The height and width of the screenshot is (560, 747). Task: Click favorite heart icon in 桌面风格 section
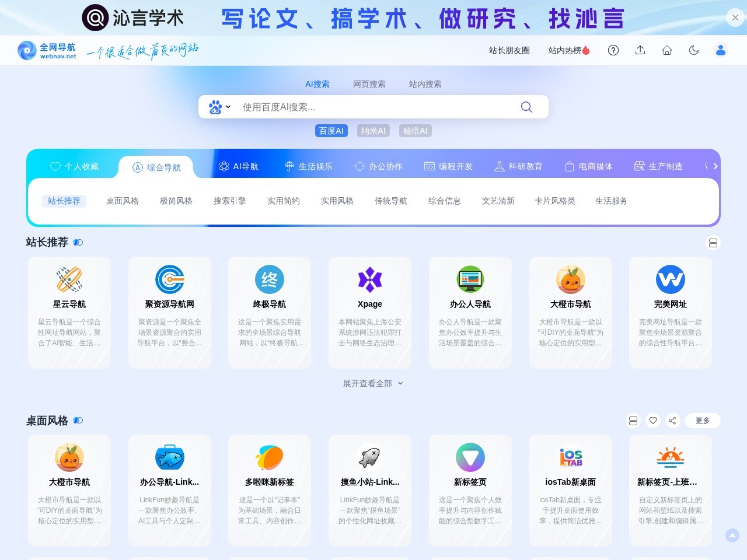click(653, 421)
